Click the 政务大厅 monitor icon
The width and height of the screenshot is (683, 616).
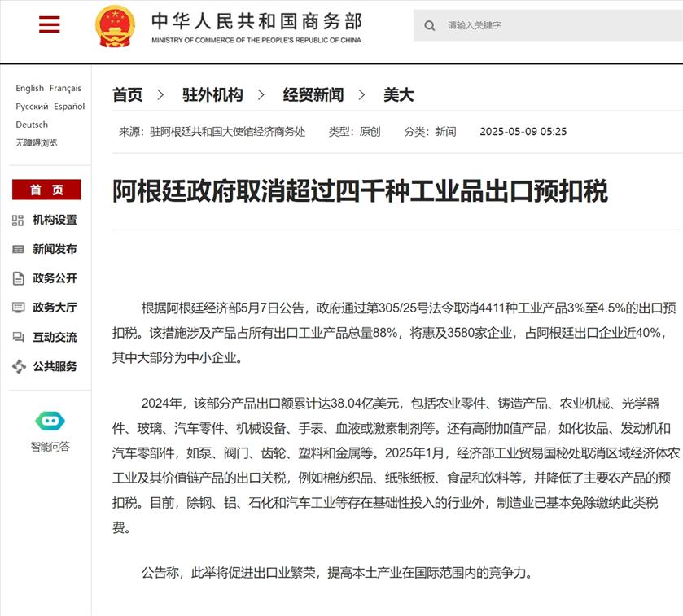(19, 308)
